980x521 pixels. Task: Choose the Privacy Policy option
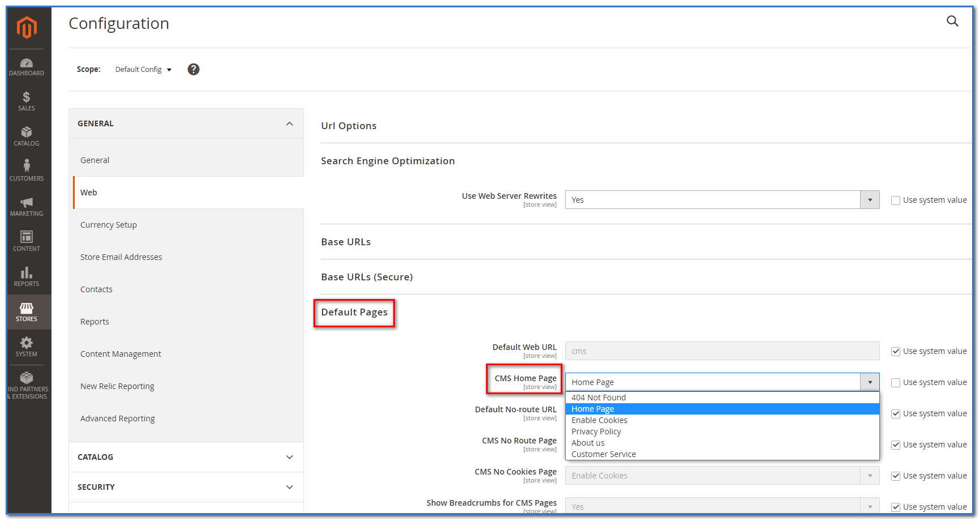(x=596, y=432)
